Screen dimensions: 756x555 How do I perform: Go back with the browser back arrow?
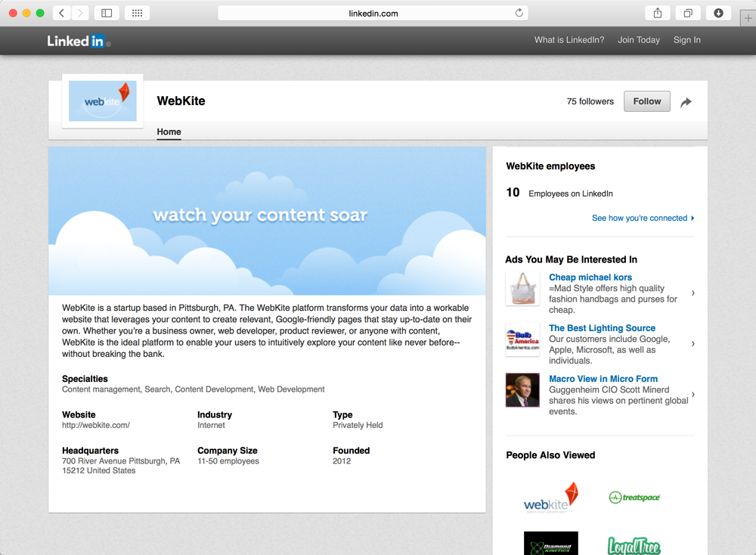point(61,13)
